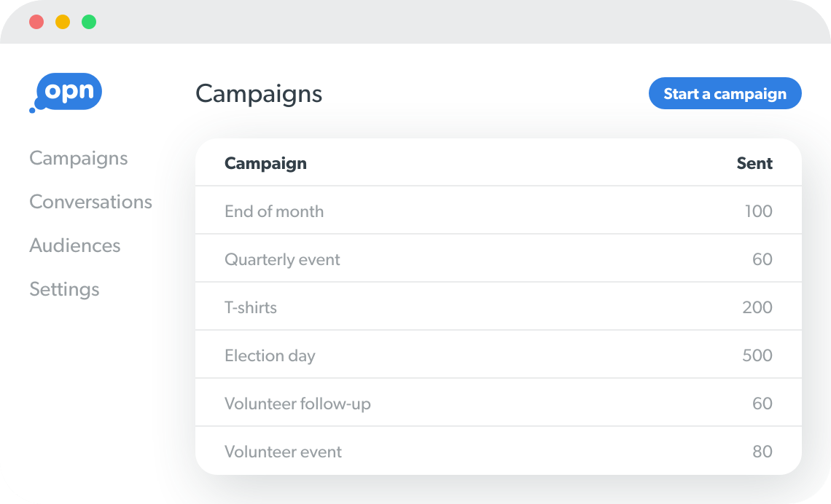Click the yellow minimize window dot
The image size is (831, 504).
(63, 22)
